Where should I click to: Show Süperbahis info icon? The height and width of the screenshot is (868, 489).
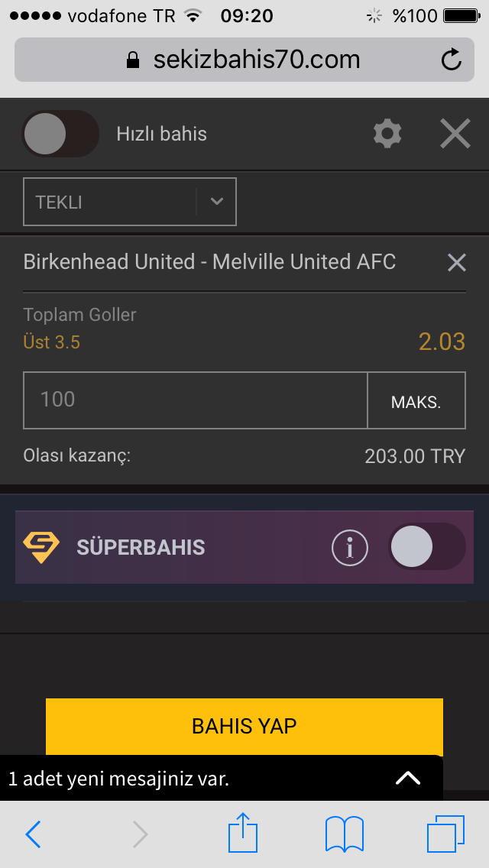point(349,548)
